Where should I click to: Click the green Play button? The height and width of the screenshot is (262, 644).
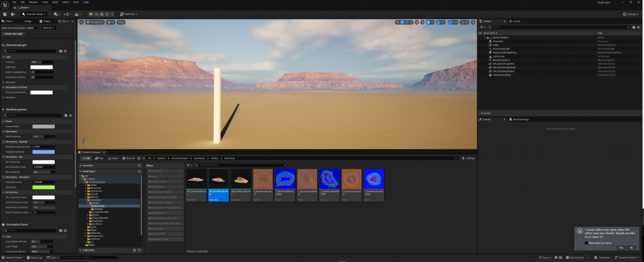tap(91, 14)
